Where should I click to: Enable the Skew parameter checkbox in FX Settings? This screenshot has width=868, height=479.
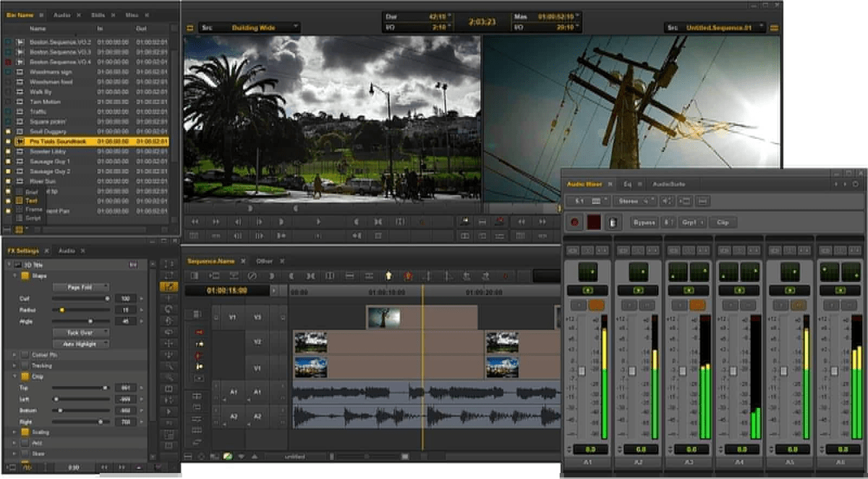tap(25, 452)
